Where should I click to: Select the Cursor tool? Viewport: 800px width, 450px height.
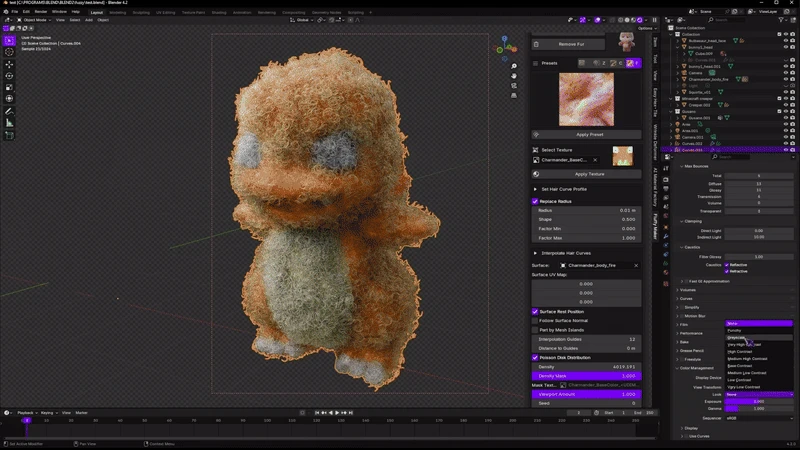pos(9,52)
